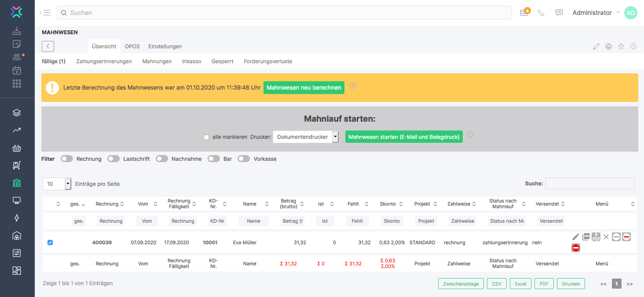
Task: Click the shopping basket icon in sidebar
Action: (x=17, y=148)
